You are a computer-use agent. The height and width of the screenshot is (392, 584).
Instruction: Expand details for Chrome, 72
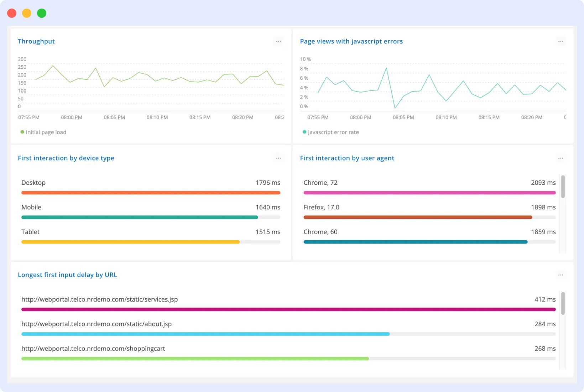320,182
